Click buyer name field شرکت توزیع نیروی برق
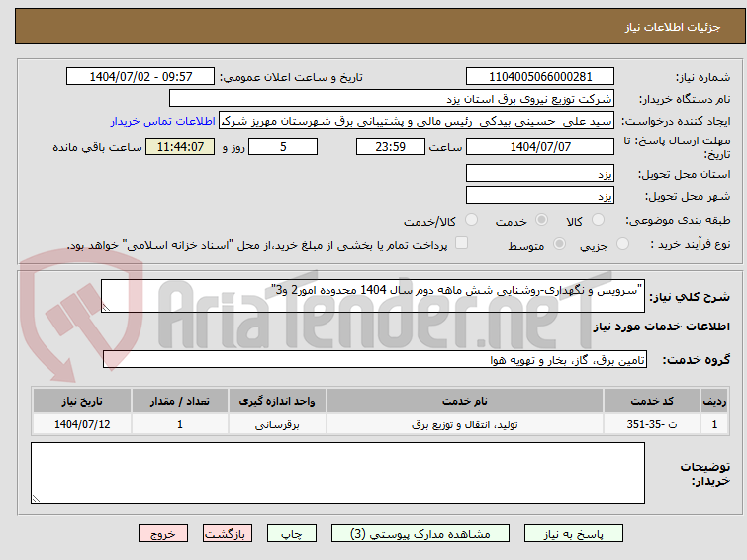Viewport: 747px width, 560px height. coord(392,99)
